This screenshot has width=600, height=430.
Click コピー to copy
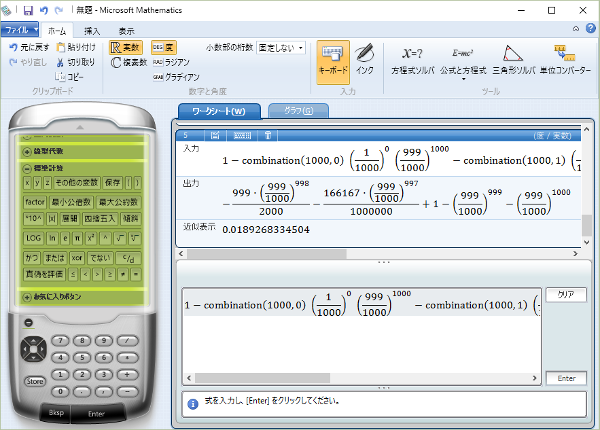point(69,77)
